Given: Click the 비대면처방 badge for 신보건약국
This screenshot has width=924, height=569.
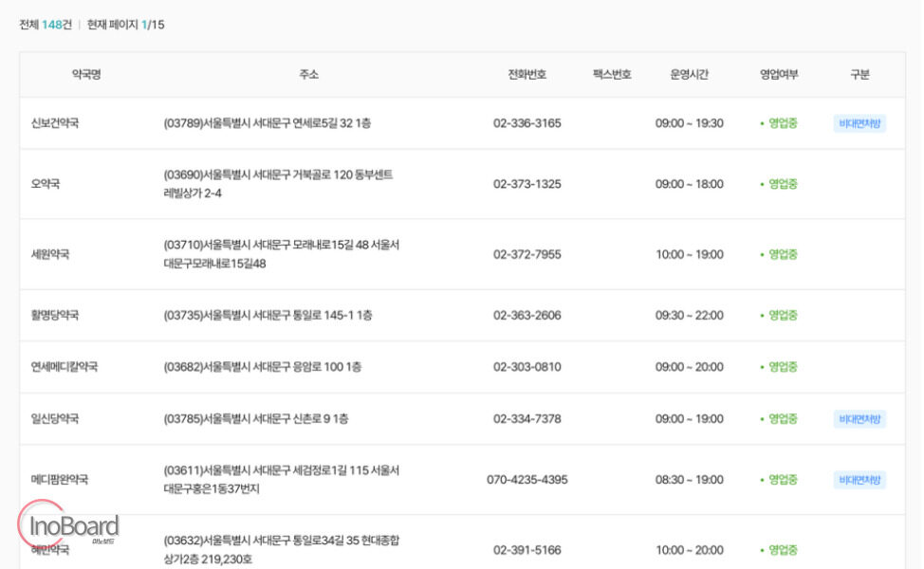Looking at the screenshot, I should coord(859,123).
